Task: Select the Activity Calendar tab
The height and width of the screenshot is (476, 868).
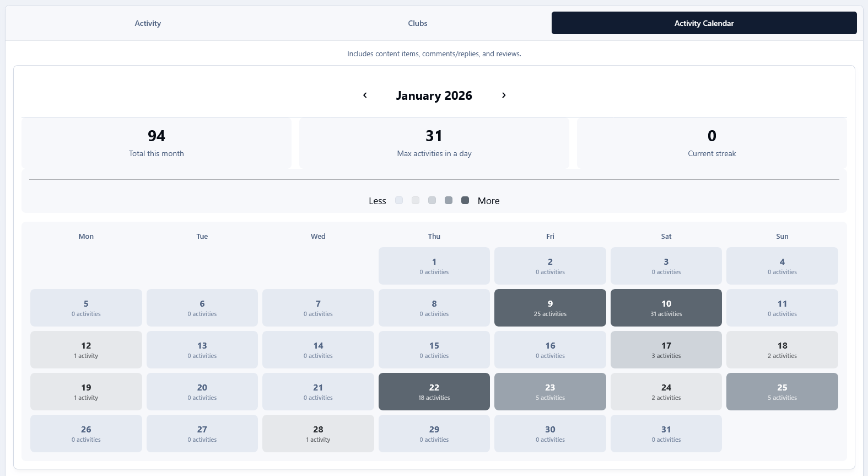Action: [704, 23]
